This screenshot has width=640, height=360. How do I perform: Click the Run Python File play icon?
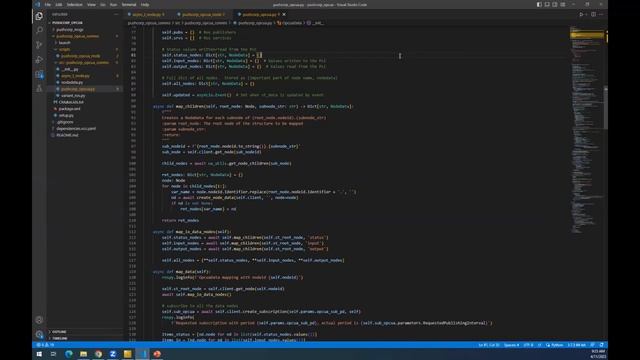(x=581, y=14)
